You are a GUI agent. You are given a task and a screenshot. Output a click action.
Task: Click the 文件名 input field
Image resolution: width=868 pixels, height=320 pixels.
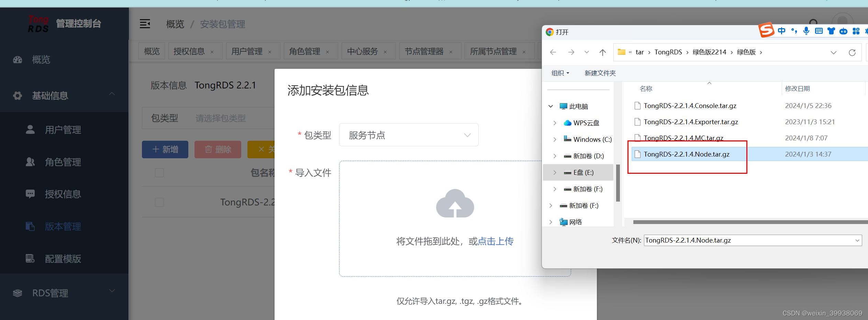(753, 241)
